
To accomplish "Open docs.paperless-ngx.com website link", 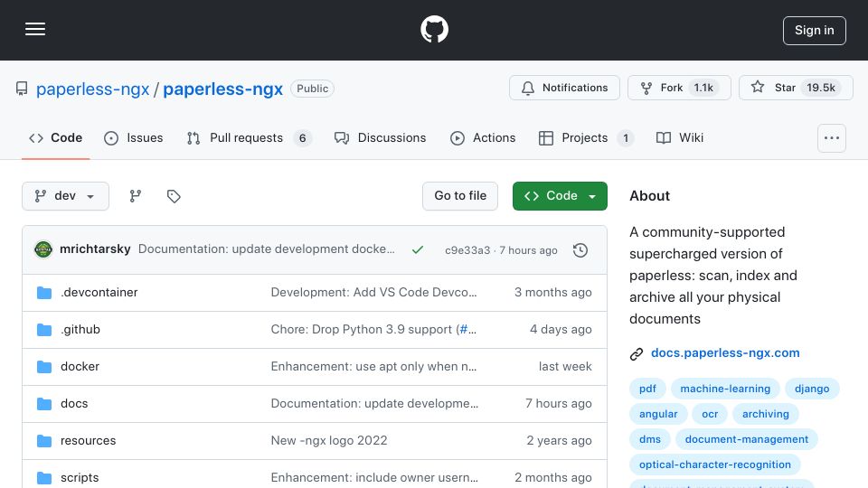I will (x=725, y=353).
